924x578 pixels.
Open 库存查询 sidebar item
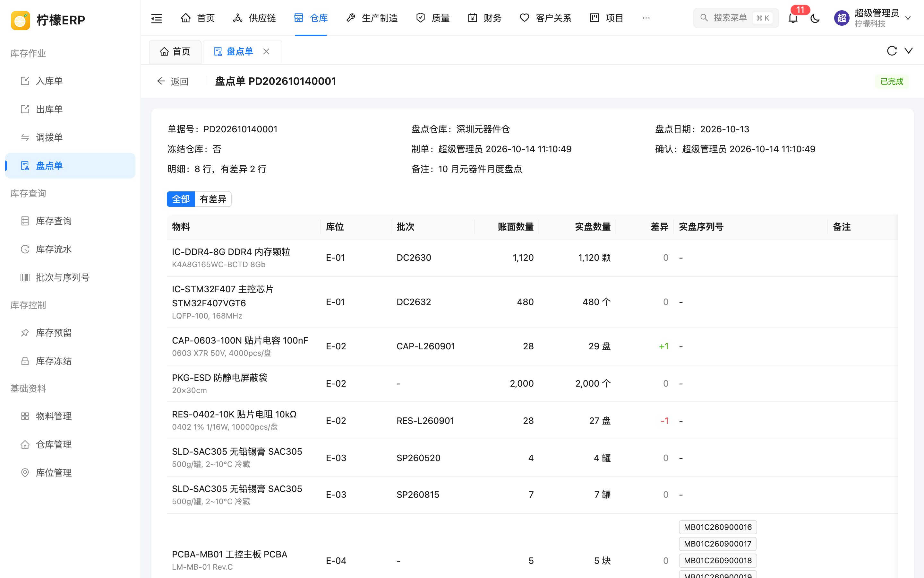point(70,221)
